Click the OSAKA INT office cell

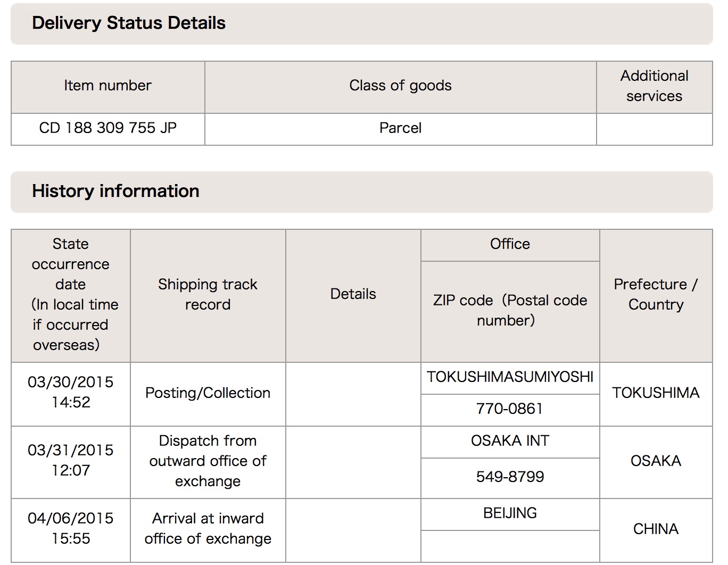[x=510, y=441]
